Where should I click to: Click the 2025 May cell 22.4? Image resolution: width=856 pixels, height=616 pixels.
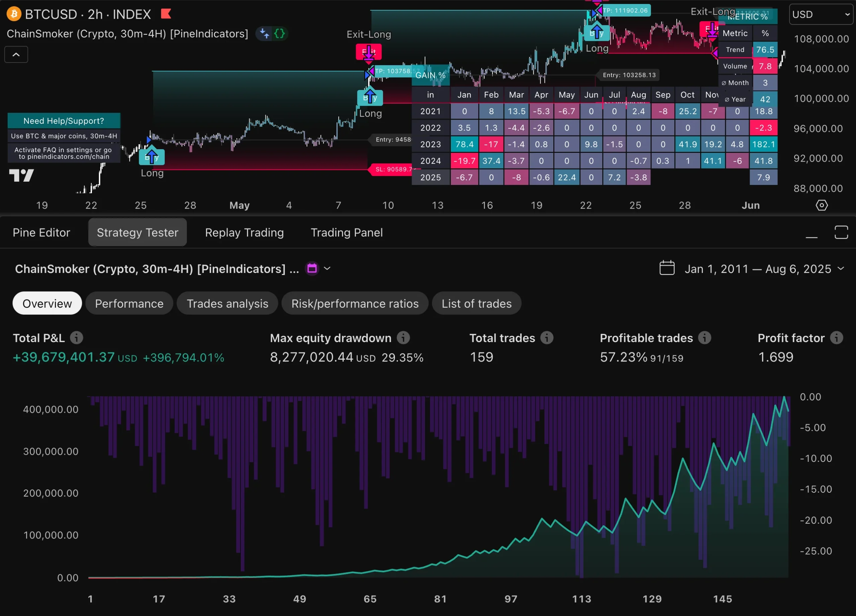(x=566, y=177)
